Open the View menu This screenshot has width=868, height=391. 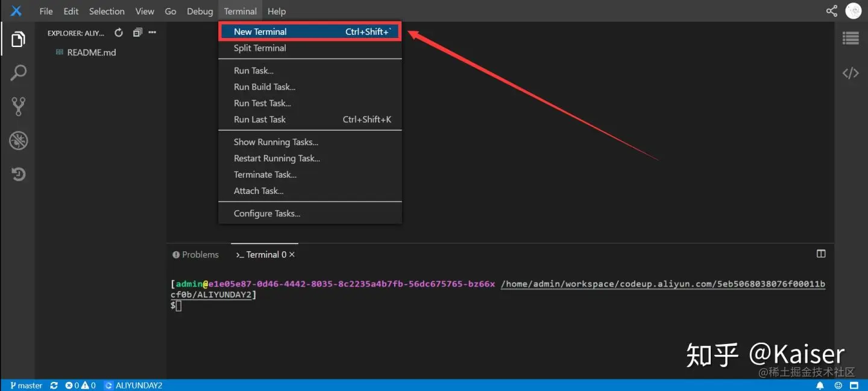[x=145, y=11]
